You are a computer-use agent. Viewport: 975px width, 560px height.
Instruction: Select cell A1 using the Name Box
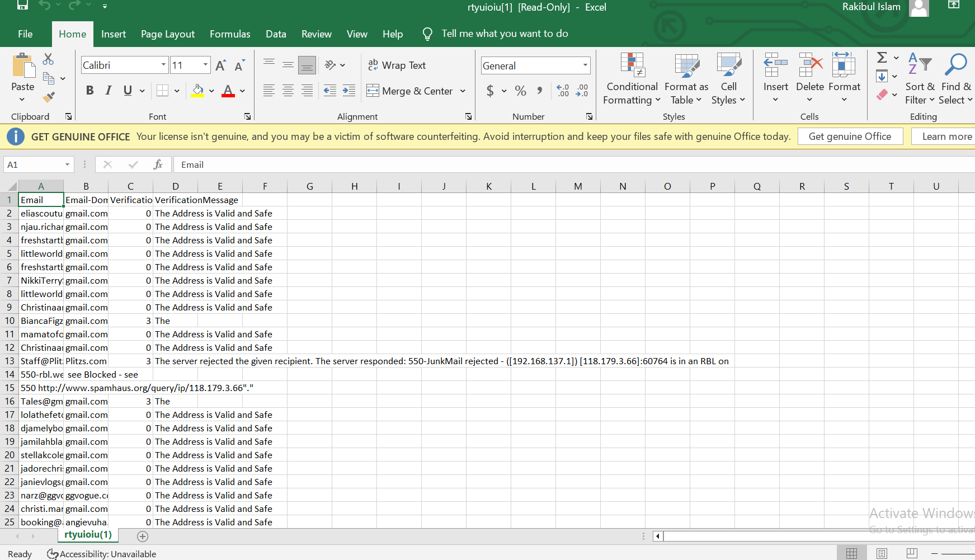[35, 164]
